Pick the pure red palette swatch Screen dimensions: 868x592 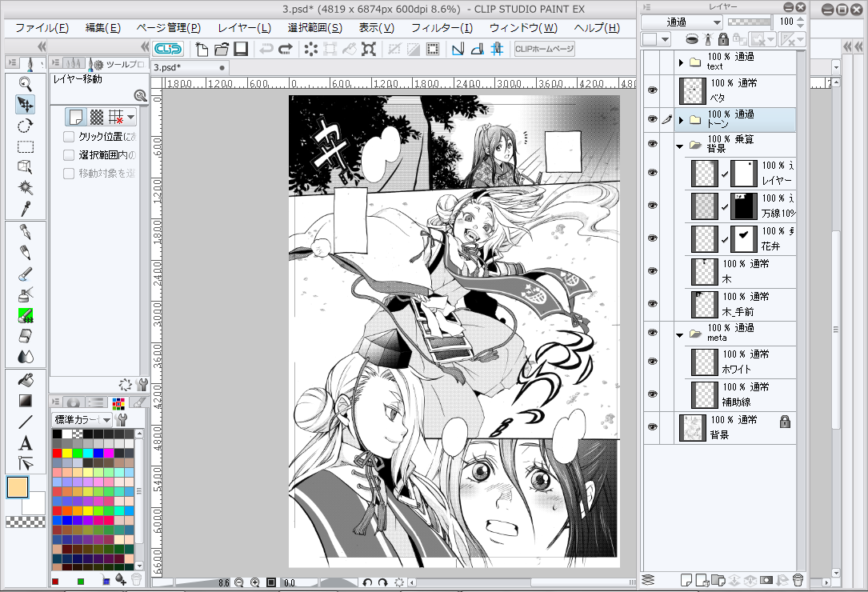tap(57, 454)
